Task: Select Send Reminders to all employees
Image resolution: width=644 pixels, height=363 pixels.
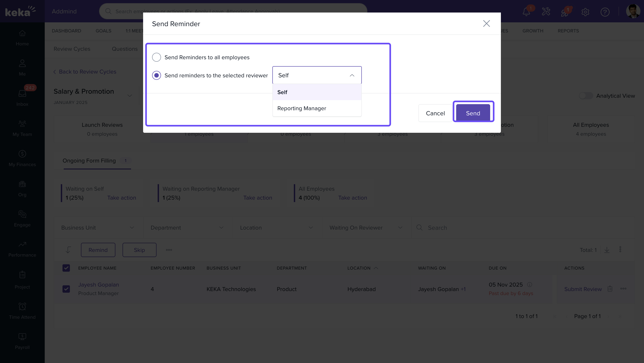Action: point(157,57)
